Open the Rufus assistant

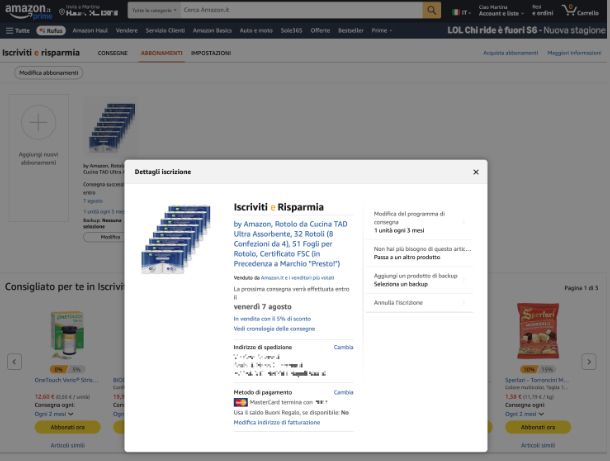pos(51,30)
